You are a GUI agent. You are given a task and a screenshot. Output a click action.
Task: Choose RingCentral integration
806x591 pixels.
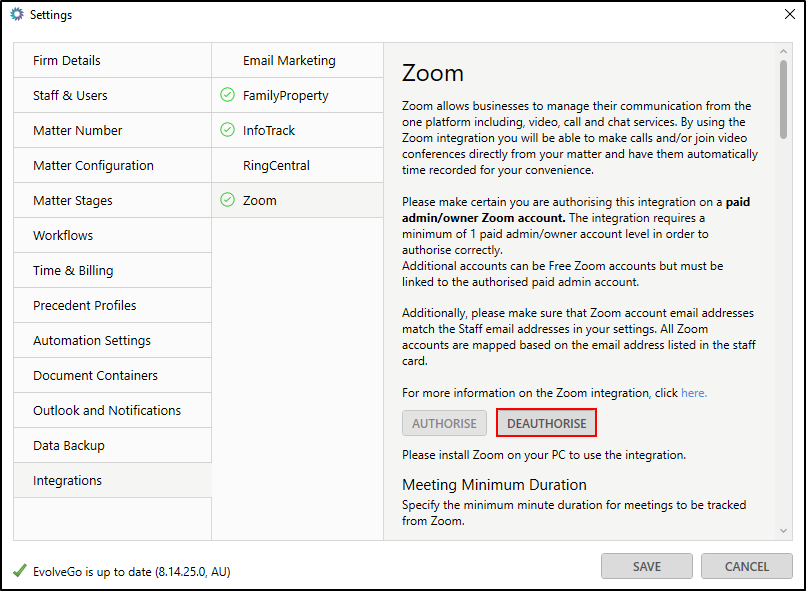298,165
